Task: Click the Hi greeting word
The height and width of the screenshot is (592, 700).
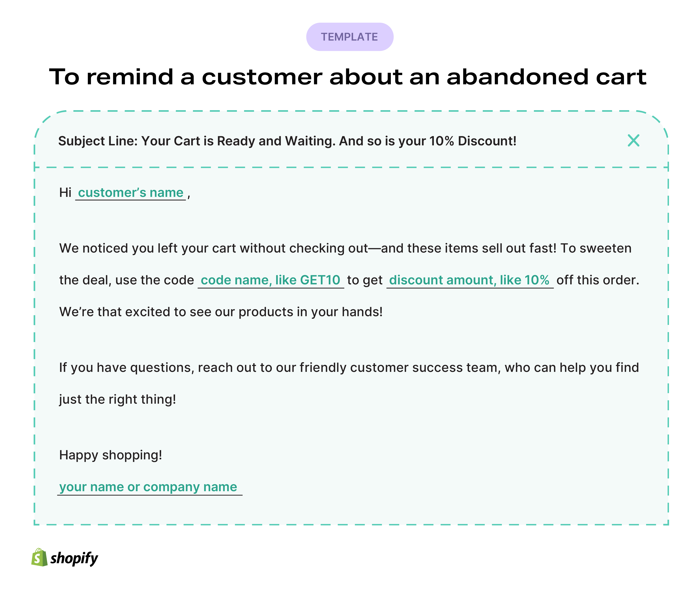Action: pyautogui.click(x=65, y=193)
